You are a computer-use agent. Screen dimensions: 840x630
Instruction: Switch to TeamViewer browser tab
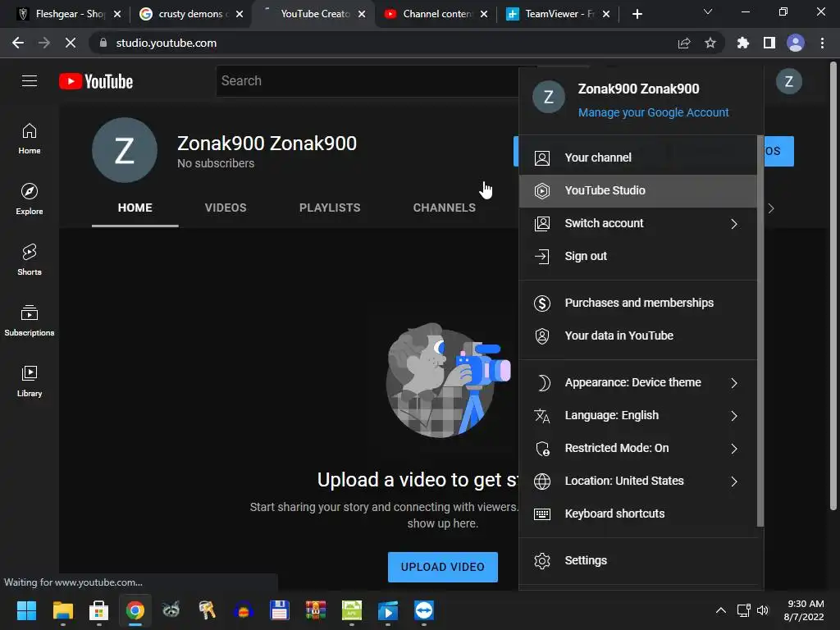pos(557,14)
